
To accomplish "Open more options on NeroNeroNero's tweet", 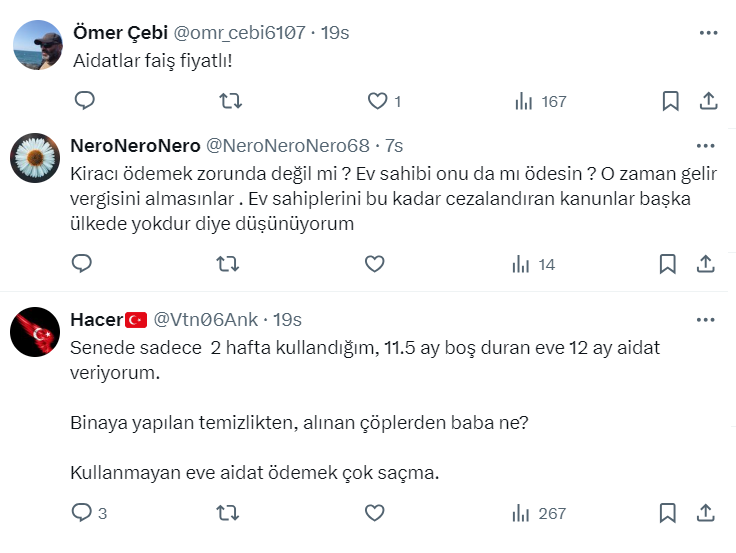I will 708,146.
